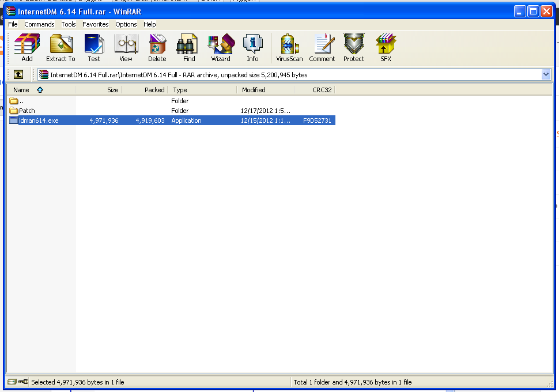Viewport: 559px width, 392px height.
Task: Click the Protect shield icon
Action: [354, 48]
